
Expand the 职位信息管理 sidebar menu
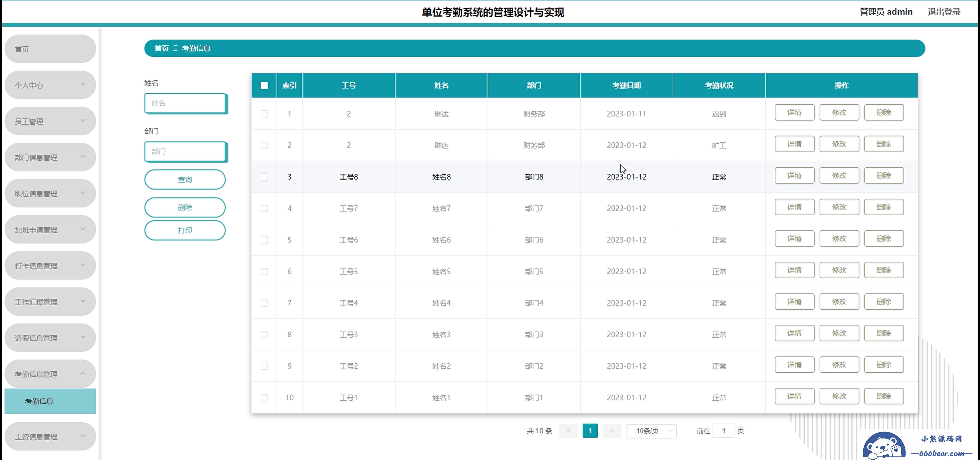[50, 194]
